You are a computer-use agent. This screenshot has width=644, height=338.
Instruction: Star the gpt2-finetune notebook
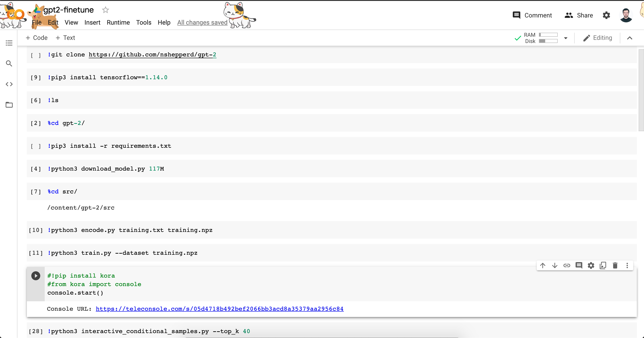click(106, 10)
